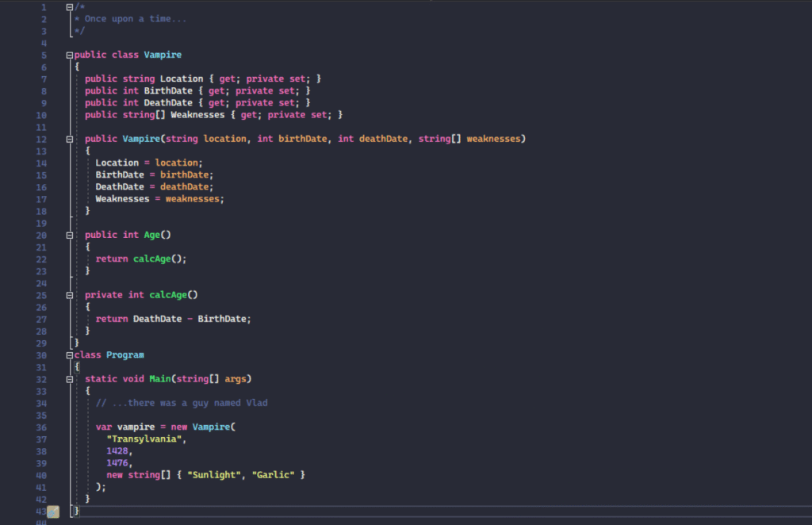
Task: Click the Weaknesses property name on line 10
Action: pyautogui.click(x=197, y=115)
